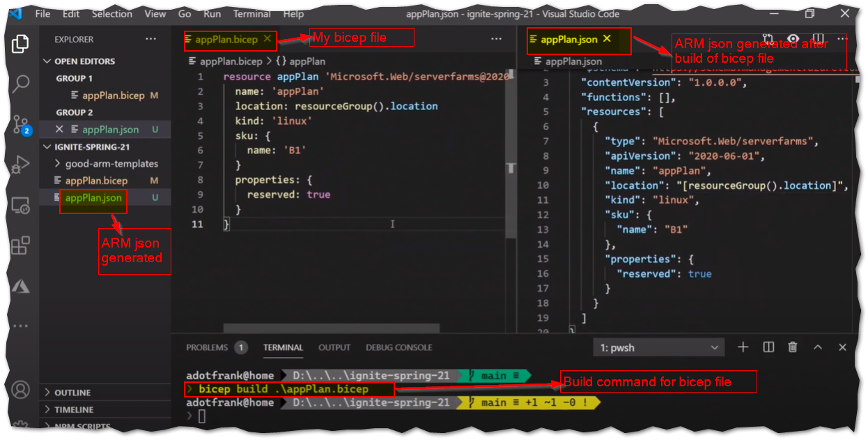Open the Go menu
This screenshot has width=868, height=440.
(185, 14)
